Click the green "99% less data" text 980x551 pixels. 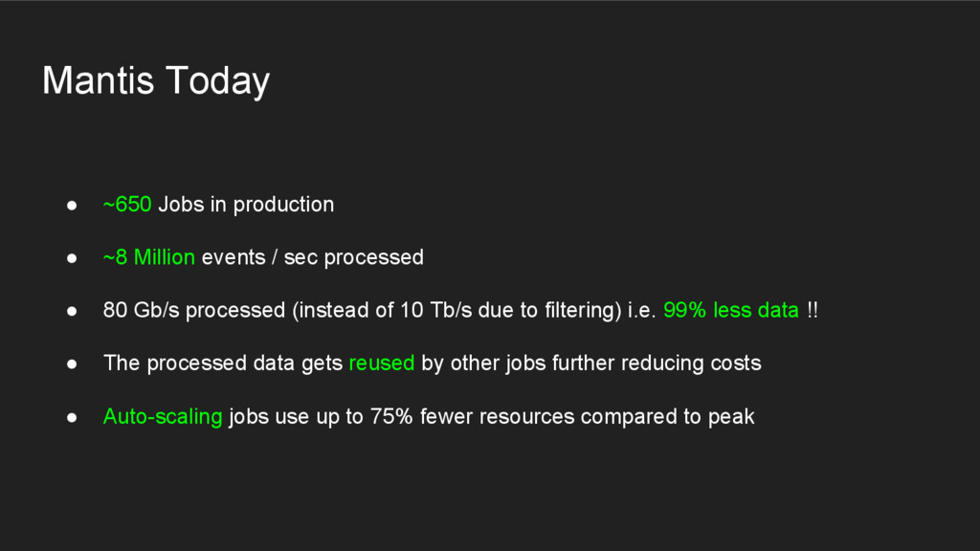730,311
